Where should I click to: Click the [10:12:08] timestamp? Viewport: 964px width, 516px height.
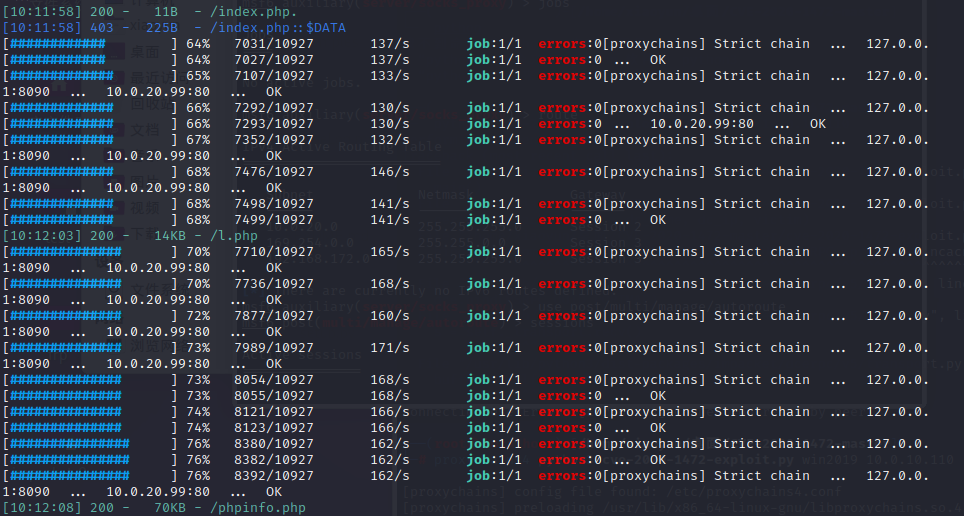(x=40, y=508)
